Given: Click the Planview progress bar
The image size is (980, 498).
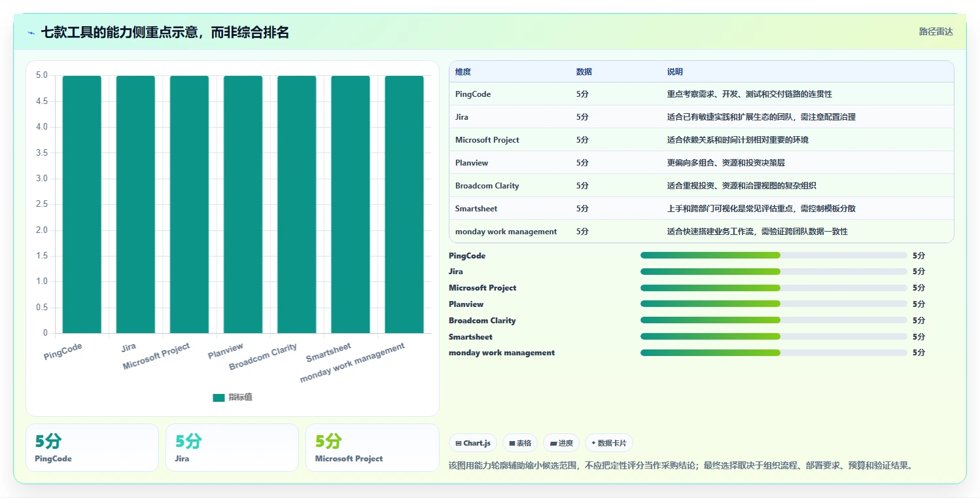Looking at the screenshot, I should tap(773, 304).
